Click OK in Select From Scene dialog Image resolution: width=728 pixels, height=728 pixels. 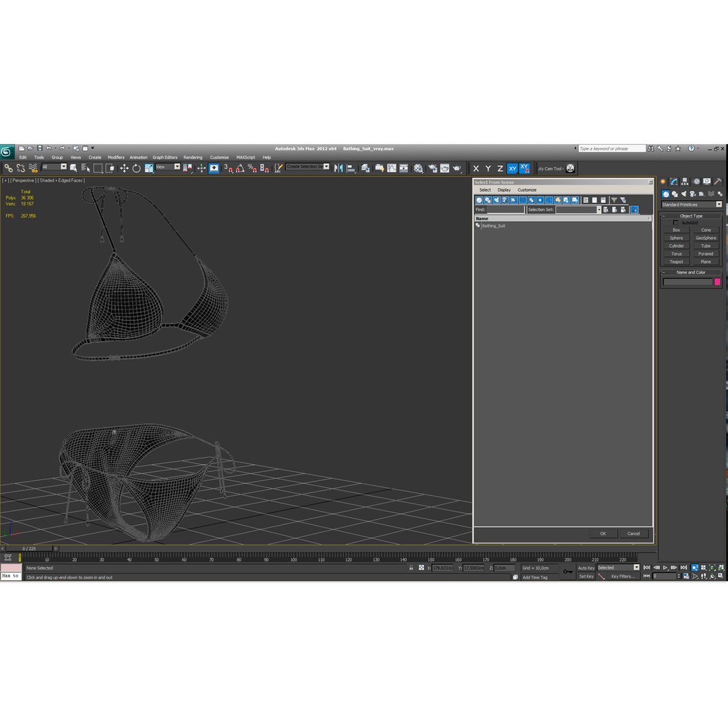(603, 533)
